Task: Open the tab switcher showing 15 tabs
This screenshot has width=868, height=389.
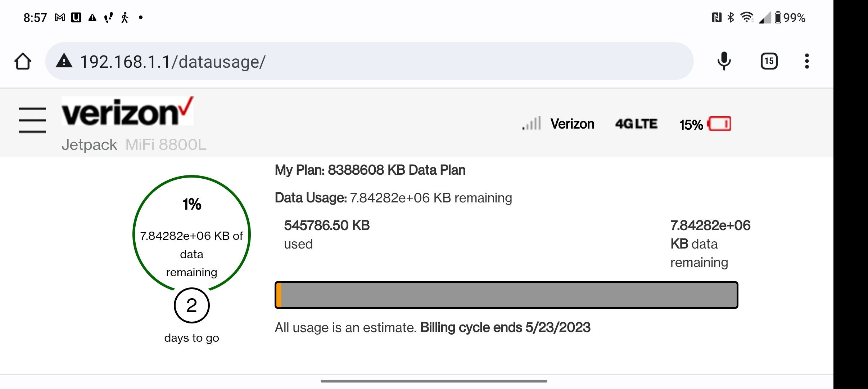Action: point(769,61)
